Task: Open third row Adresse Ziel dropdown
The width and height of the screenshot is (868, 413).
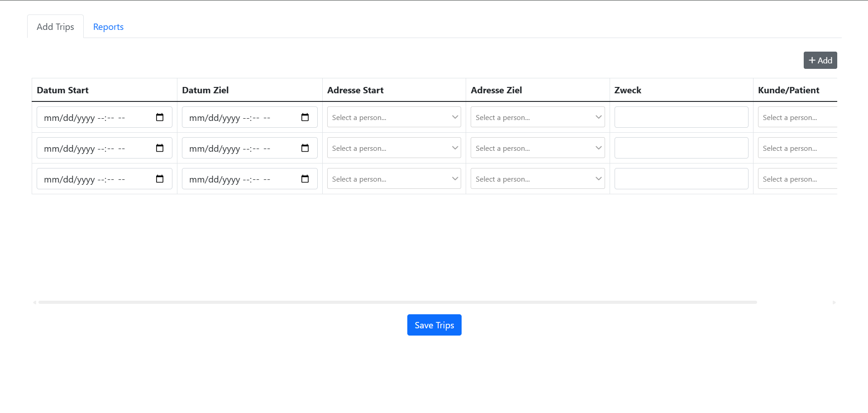Action: [537, 179]
